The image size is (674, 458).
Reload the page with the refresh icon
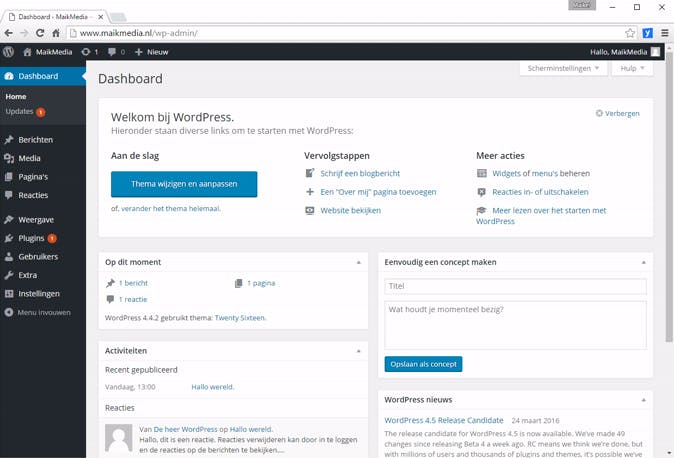click(40, 33)
